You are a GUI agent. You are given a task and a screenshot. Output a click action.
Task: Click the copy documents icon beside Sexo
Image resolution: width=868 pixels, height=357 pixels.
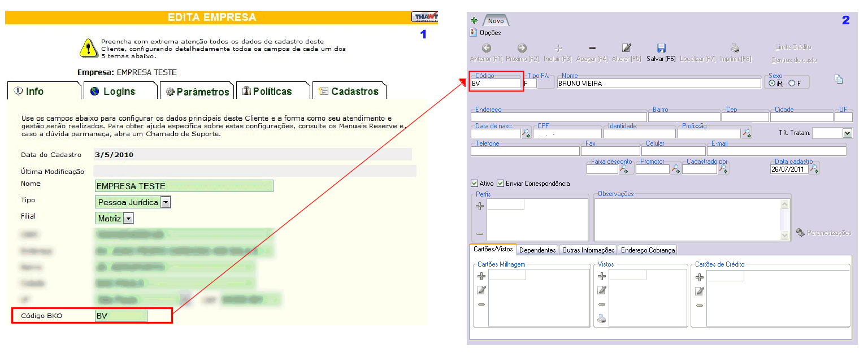pyautogui.click(x=839, y=80)
